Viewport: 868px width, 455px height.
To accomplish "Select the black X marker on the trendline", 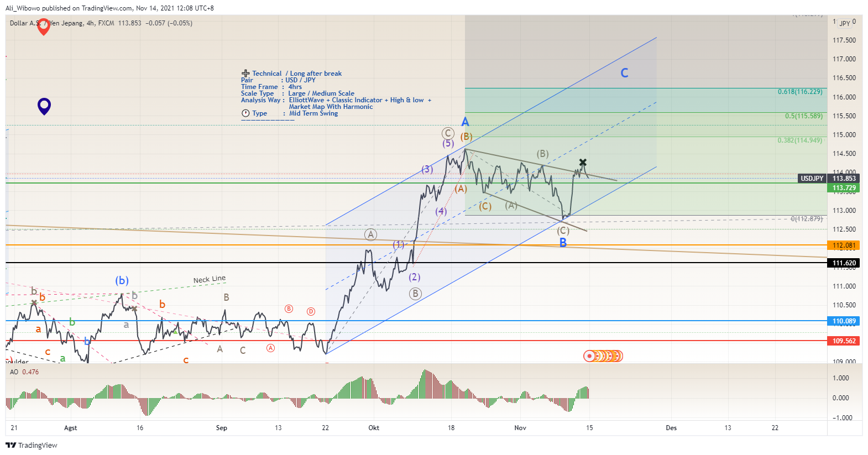I will pos(583,163).
